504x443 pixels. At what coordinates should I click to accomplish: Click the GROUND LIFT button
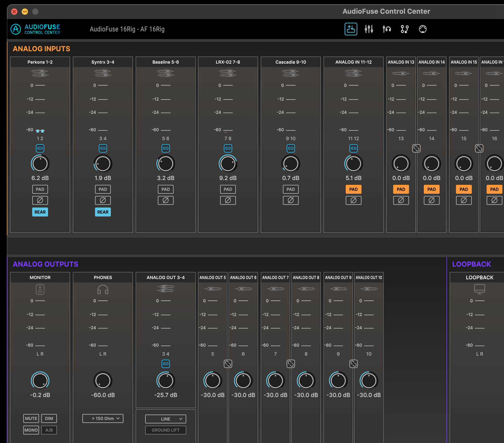tap(166, 430)
